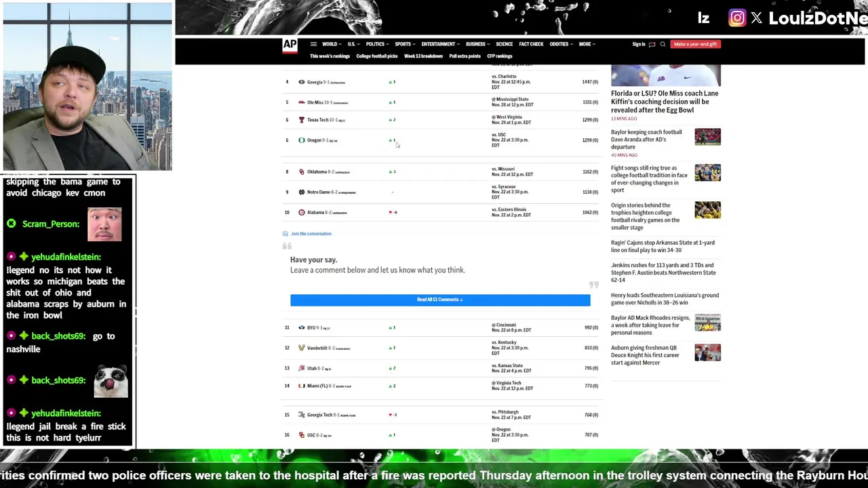Open Henry leads Southeastern Louisiana article

coord(665,299)
